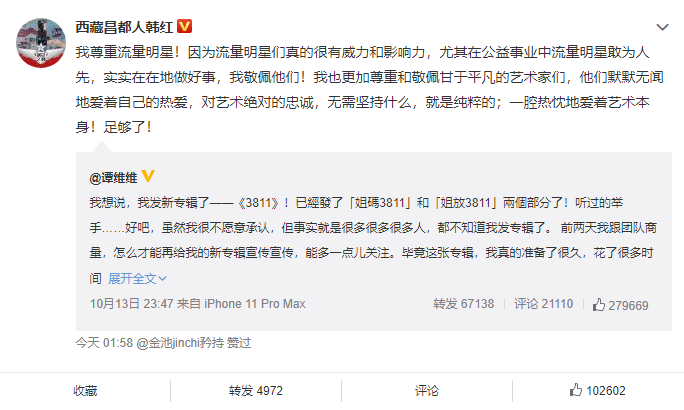The width and height of the screenshot is (684, 410).
Task: Click 韩红's round profile avatar
Action: 41,43
